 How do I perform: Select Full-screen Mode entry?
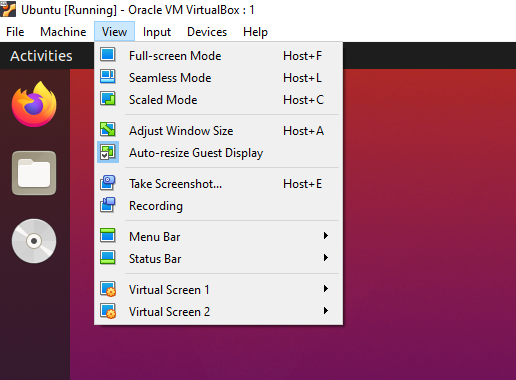tap(219, 56)
